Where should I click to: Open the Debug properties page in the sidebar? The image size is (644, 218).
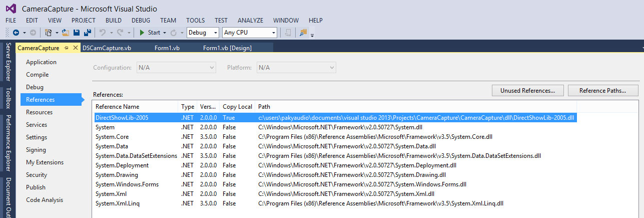[x=35, y=87]
